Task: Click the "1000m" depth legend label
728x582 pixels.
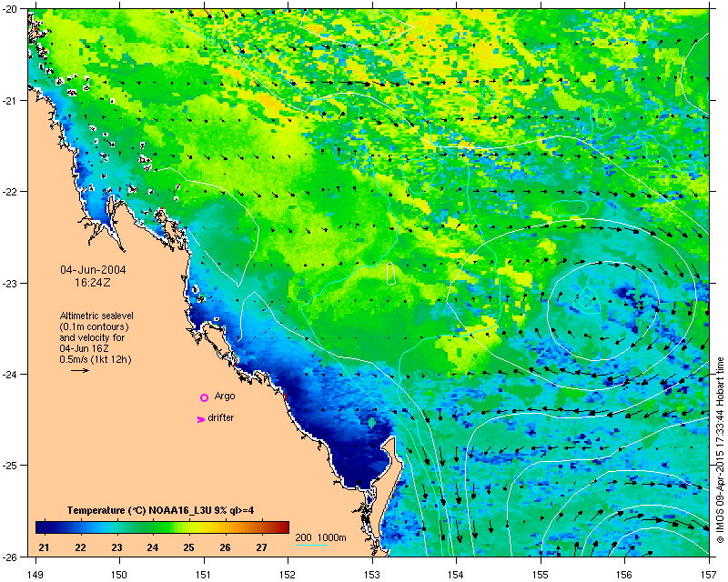Action: 332,538
